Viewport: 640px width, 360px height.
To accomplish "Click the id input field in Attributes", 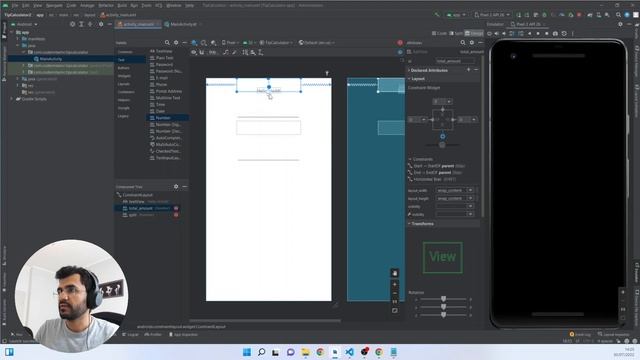I will (x=455, y=61).
